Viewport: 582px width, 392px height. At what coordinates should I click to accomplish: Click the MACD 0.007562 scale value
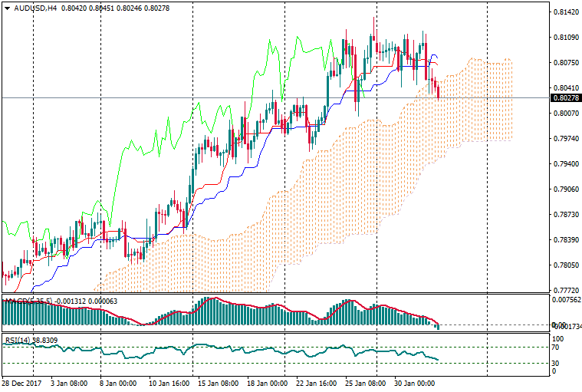click(x=566, y=300)
